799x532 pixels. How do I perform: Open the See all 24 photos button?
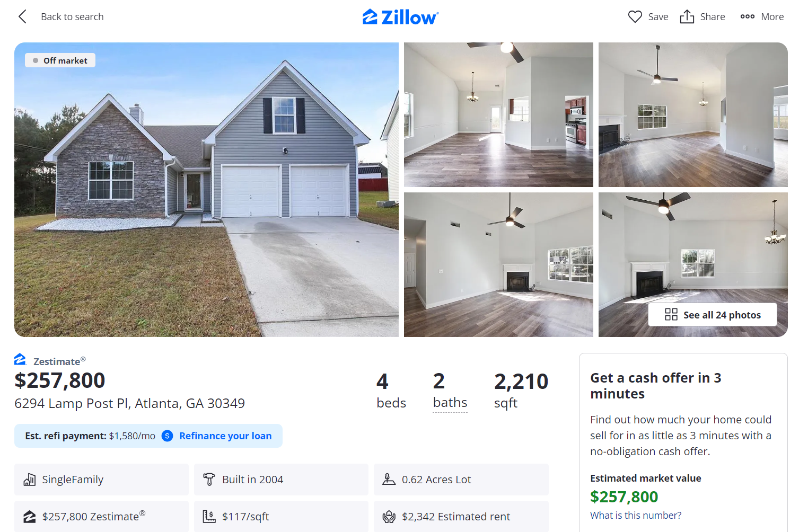712,315
